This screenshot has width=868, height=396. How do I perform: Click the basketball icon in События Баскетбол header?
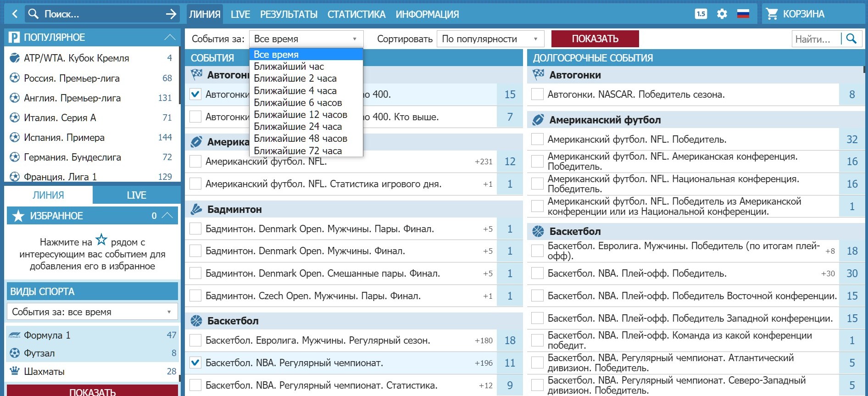point(196,321)
